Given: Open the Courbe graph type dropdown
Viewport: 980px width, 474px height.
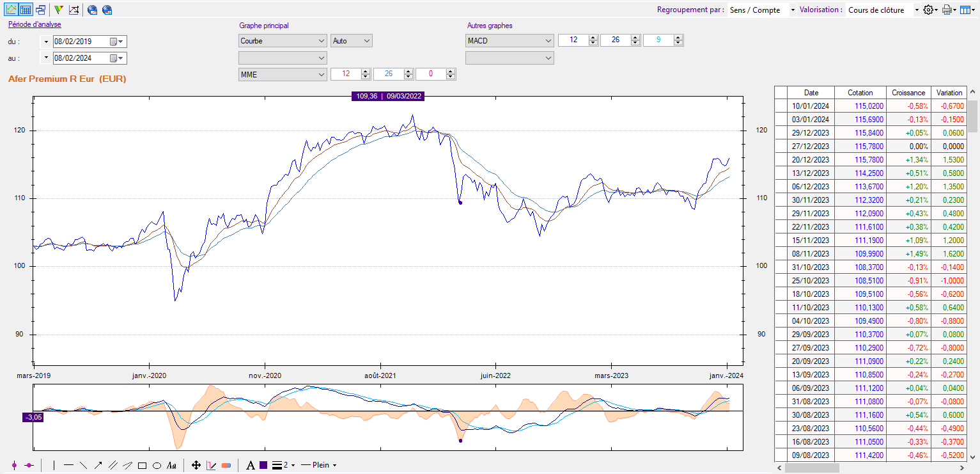Looking at the screenshot, I should 282,41.
